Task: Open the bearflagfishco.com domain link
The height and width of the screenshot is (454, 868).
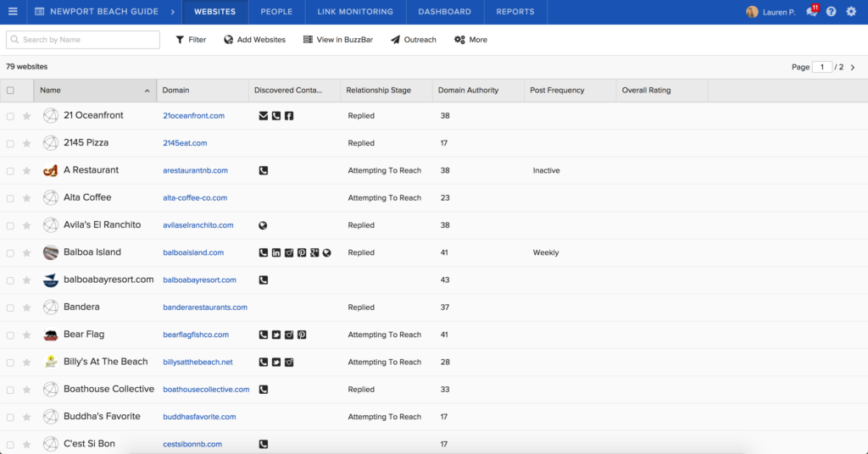Action: 196,335
